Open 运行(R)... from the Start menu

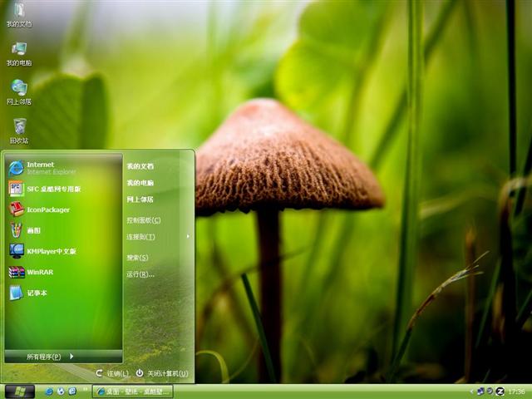[140, 274]
